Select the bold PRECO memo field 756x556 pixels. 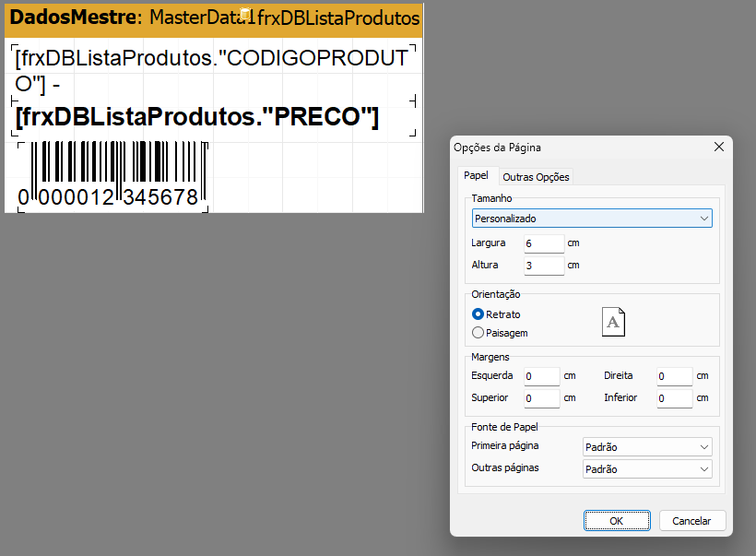tap(213, 118)
